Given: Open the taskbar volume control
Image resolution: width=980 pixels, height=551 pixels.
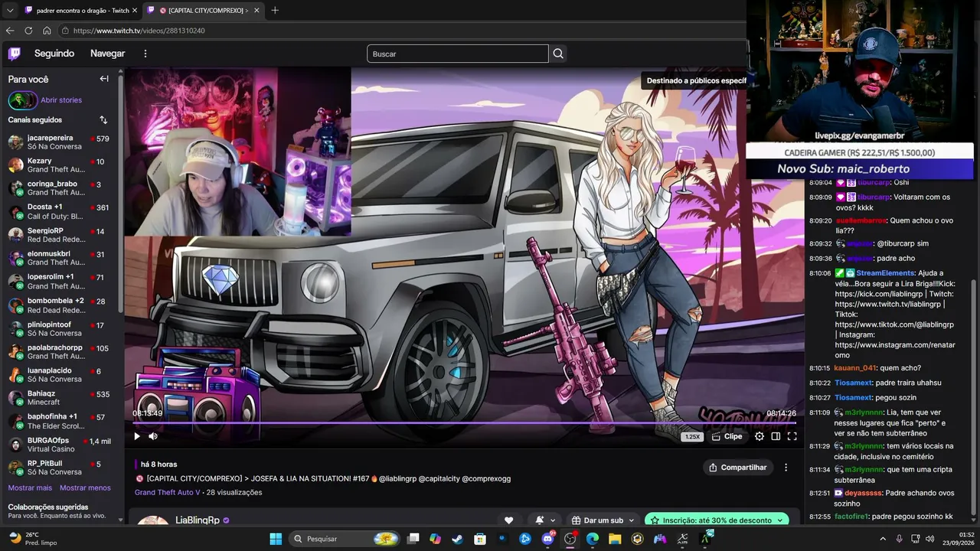Looking at the screenshot, I should point(930,539).
